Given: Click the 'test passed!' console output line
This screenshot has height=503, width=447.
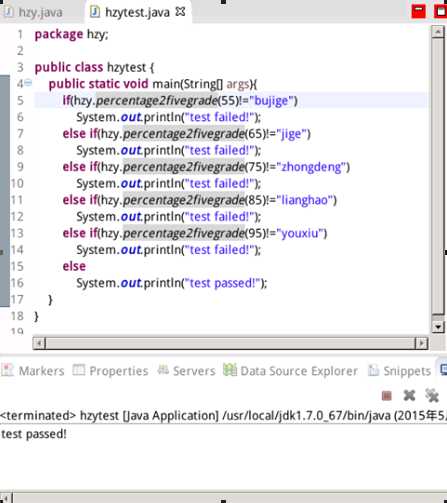Looking at the screenshot, I should (33, 434).
